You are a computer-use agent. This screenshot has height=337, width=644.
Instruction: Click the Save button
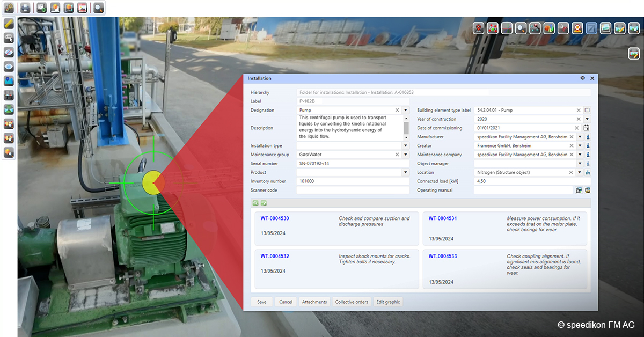coord(262,302)
